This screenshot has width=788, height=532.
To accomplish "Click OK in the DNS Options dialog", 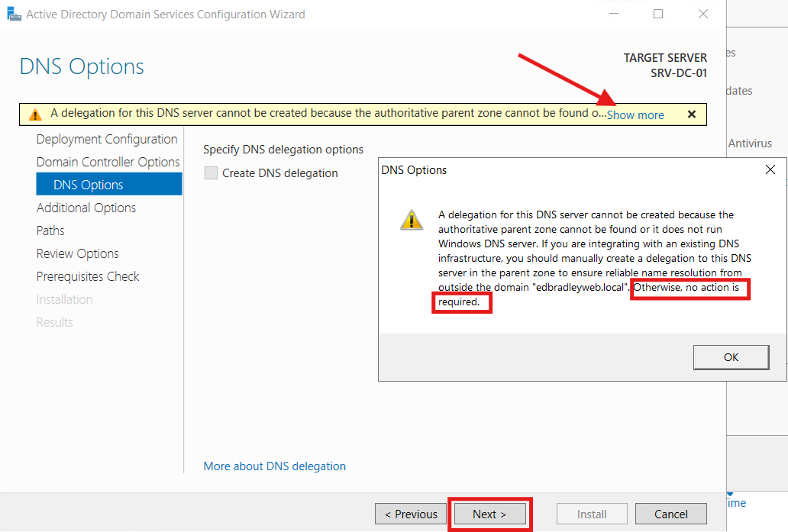I will pos(731,356).
